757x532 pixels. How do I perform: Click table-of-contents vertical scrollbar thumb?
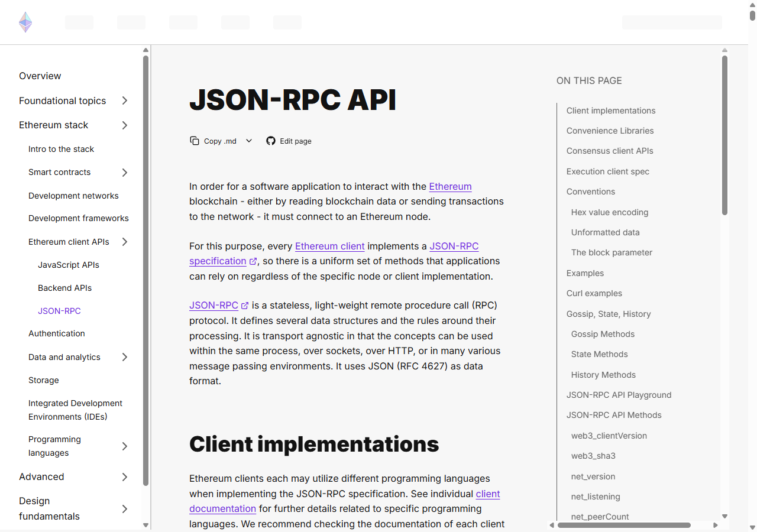pos(724,135)
